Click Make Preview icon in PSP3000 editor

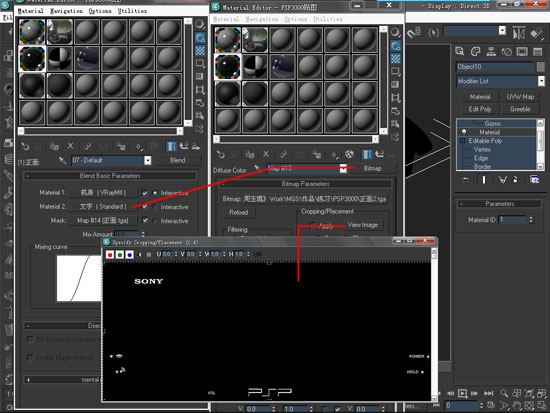tap(395, 98)
